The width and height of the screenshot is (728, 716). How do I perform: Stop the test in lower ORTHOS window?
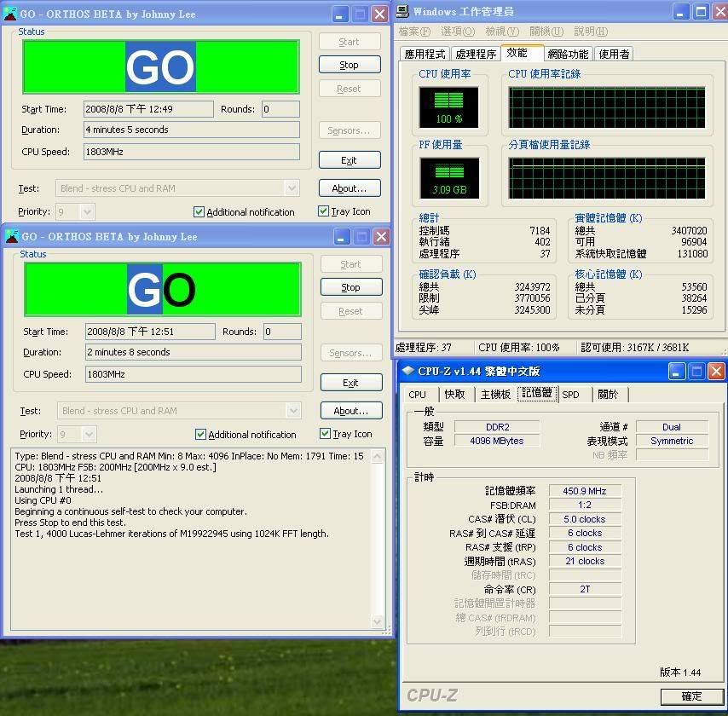click(351, 287)
